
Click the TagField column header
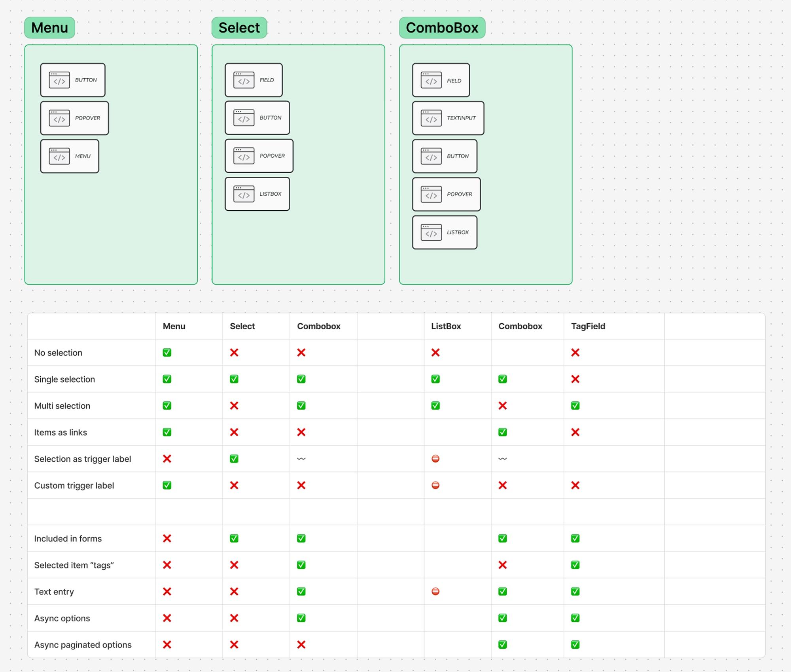pos(588,326)
